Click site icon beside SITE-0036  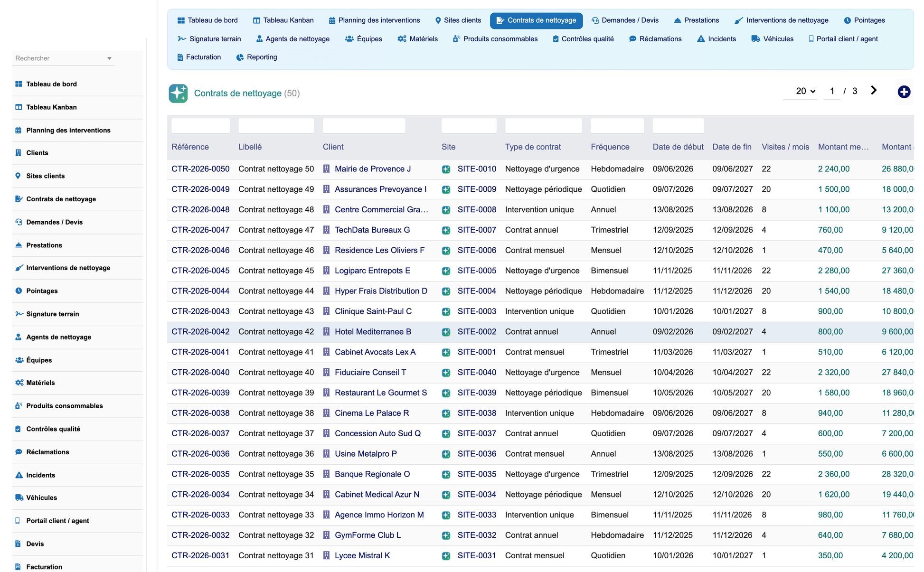(446, 454)
